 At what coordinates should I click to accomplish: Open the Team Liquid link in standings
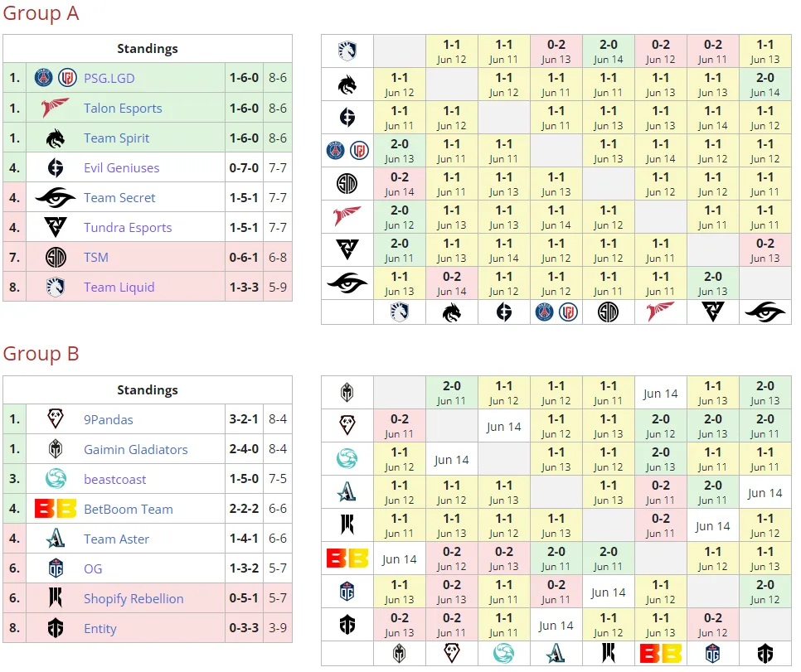[119, 287]
